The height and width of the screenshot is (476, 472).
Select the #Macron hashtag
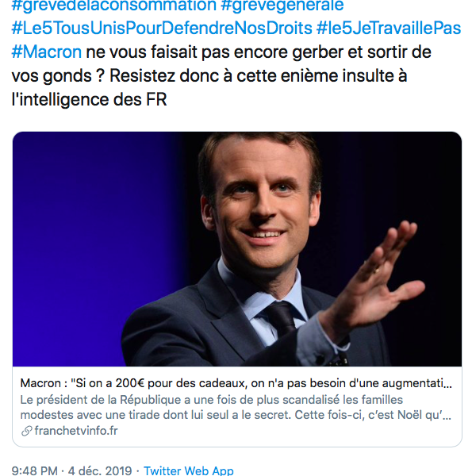[x=47, y=52]
